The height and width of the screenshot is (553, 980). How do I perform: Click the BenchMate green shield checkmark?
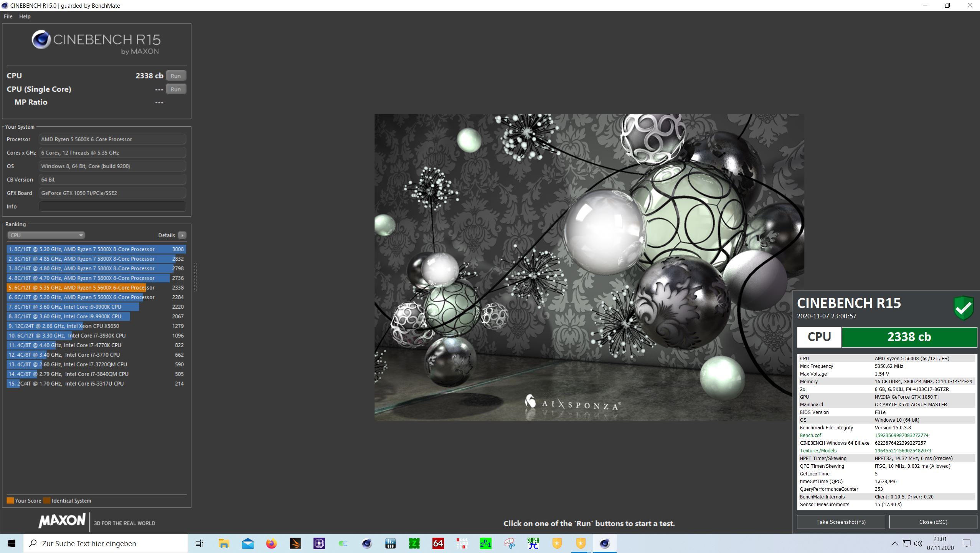[x=964, y=308]
